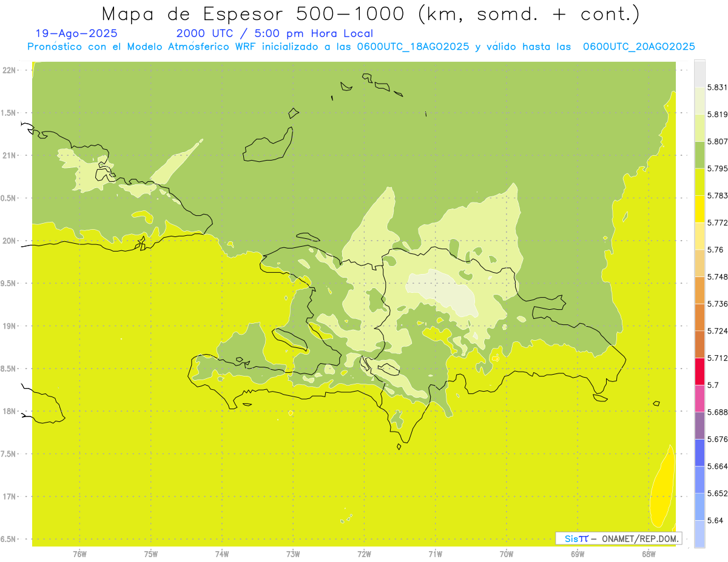The height and width of the screenshot is (562, 728).
Task: Click legend value 5.652
Action: pos(717,493)
